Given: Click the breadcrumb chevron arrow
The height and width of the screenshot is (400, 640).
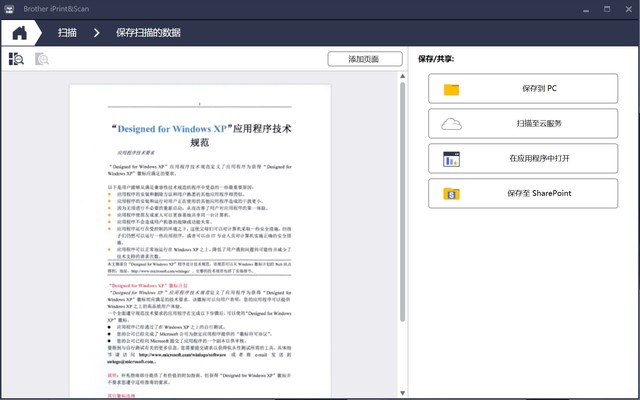Looking at the screenshot, I should [96, 33].
